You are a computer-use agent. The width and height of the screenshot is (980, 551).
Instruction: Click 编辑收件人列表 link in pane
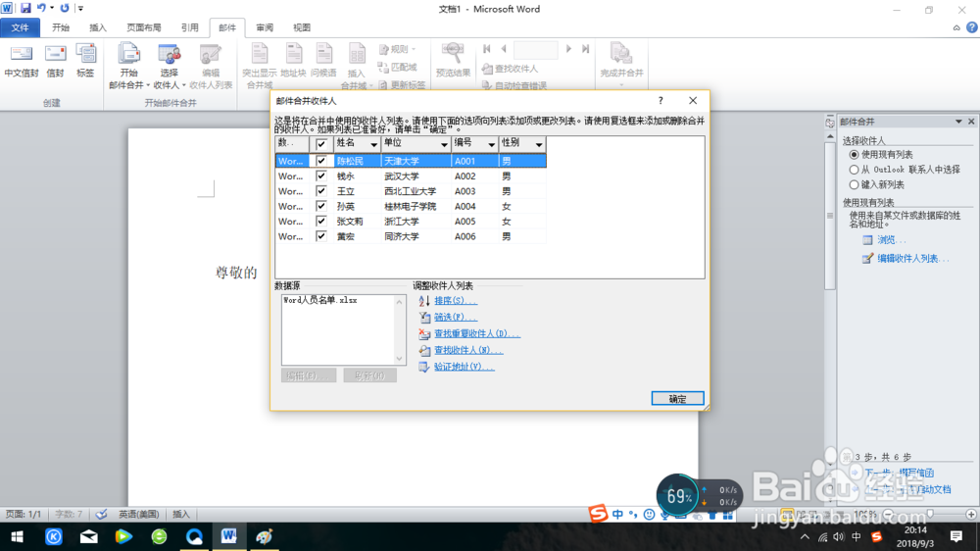(x=912, y=258)
